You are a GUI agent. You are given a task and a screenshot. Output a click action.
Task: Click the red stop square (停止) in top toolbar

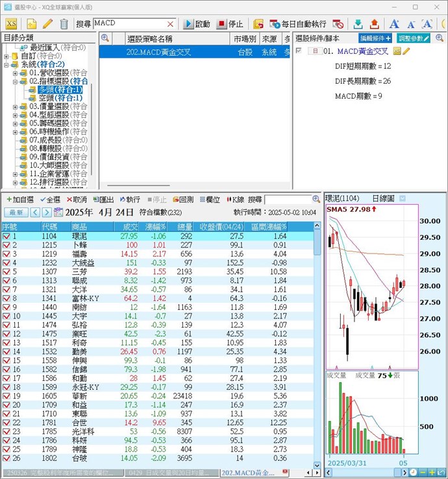pos(222,24)
